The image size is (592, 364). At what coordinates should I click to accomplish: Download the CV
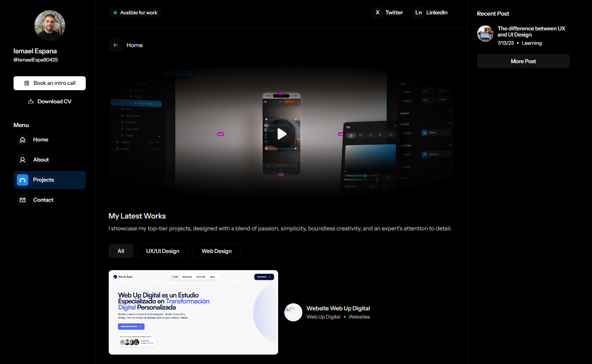point(50,101)
